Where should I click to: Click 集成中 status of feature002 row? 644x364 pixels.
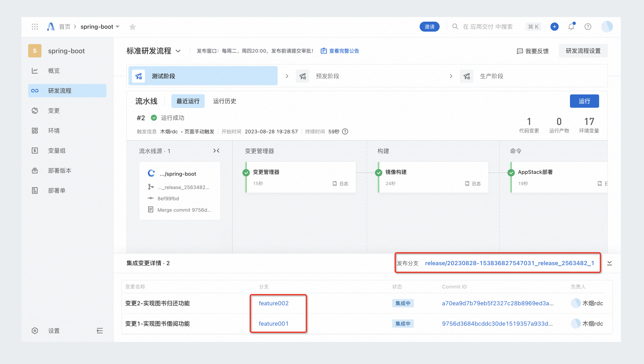[403, 303]
